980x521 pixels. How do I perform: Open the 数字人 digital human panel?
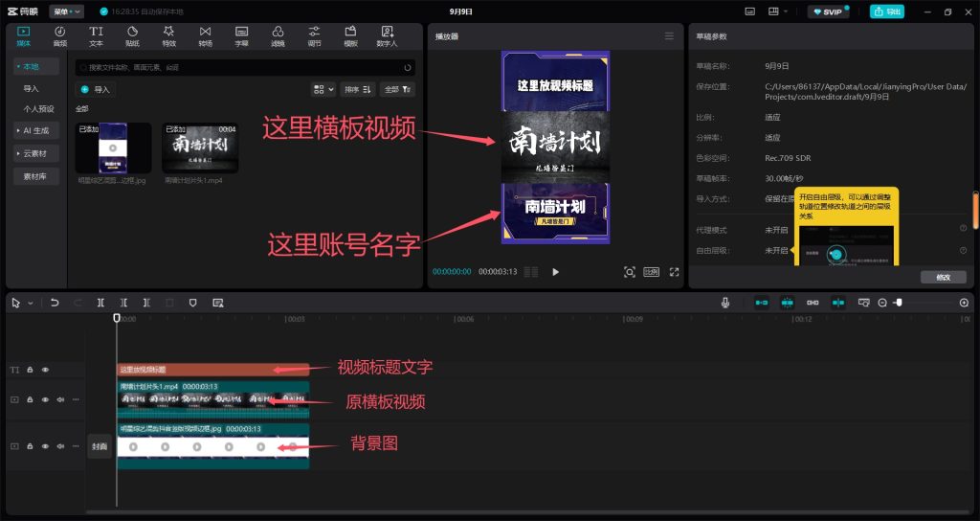[x=387, y=36]
